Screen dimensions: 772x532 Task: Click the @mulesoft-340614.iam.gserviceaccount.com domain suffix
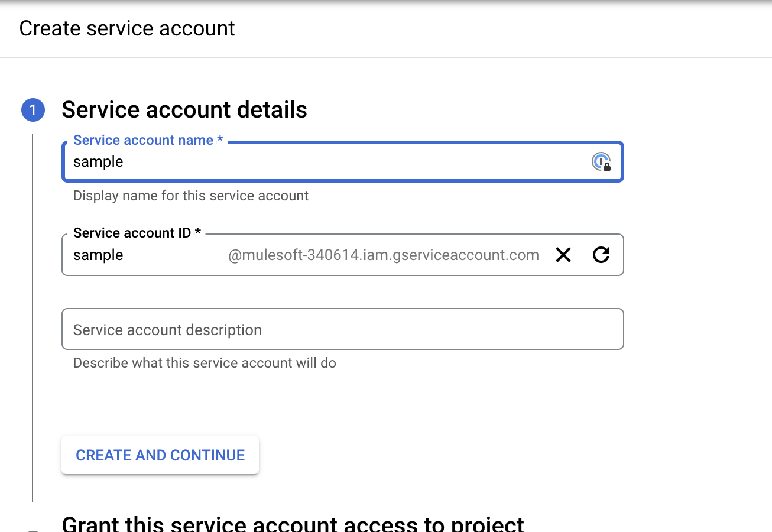click(384, 255)
